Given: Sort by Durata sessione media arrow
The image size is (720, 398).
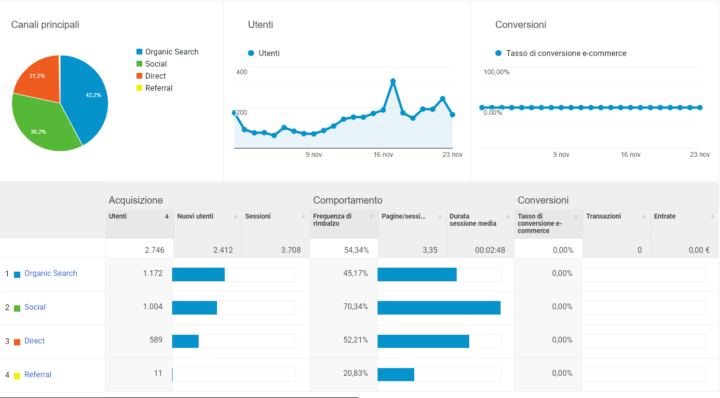Looking at the screenshot, I should coord(507,217).
